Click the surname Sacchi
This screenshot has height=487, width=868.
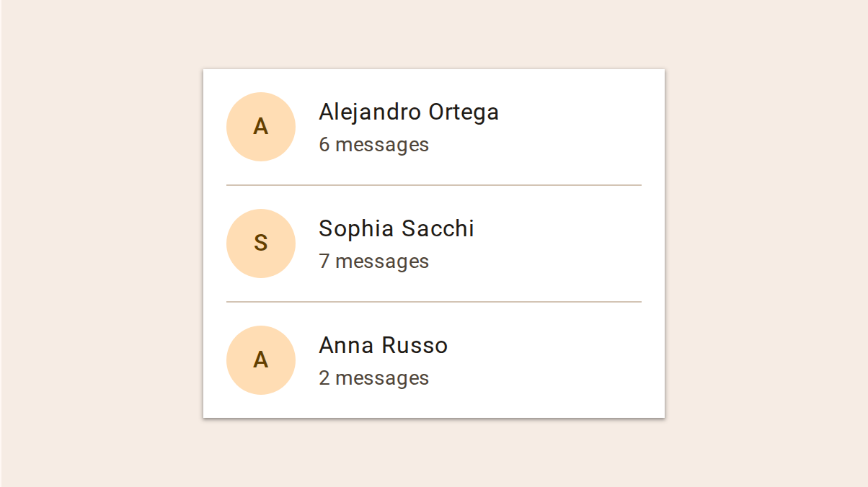pyautogui.click(x=438, y=229)
